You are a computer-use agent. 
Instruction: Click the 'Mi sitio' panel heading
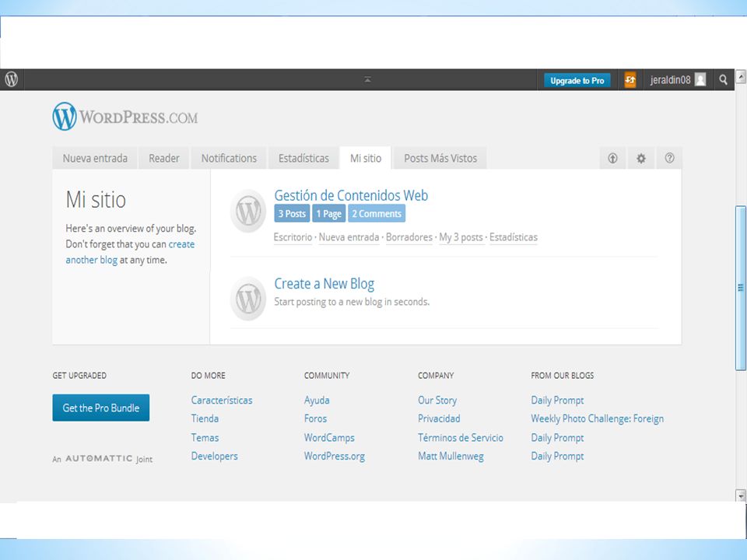[x=96, y=200]
